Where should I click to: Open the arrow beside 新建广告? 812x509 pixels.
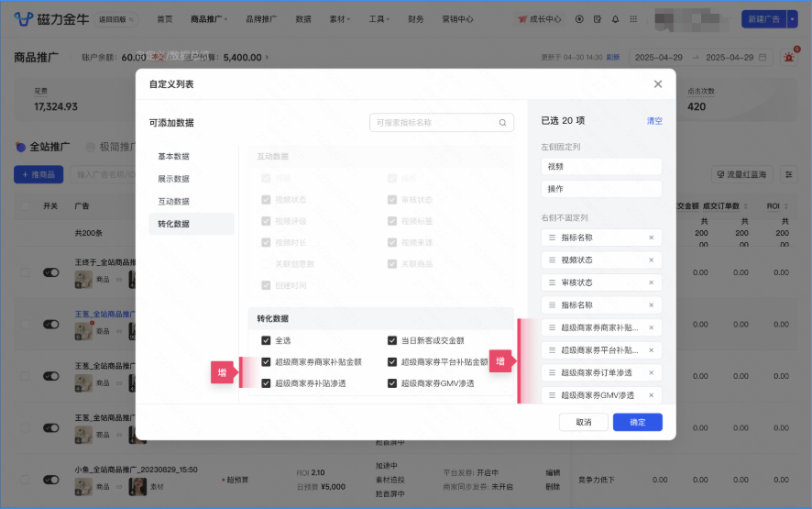[793, 19]
